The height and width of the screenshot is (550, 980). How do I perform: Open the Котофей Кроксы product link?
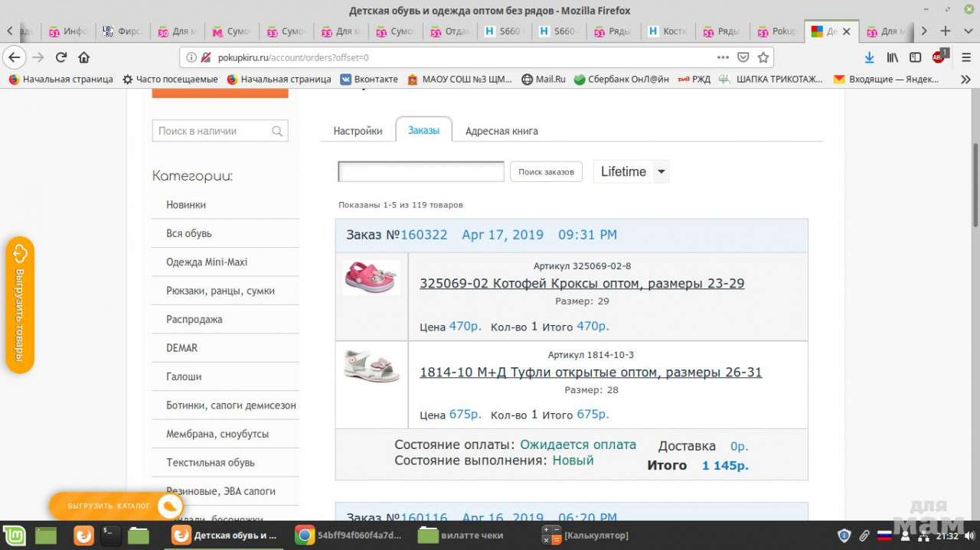click(x=582, y=284)
